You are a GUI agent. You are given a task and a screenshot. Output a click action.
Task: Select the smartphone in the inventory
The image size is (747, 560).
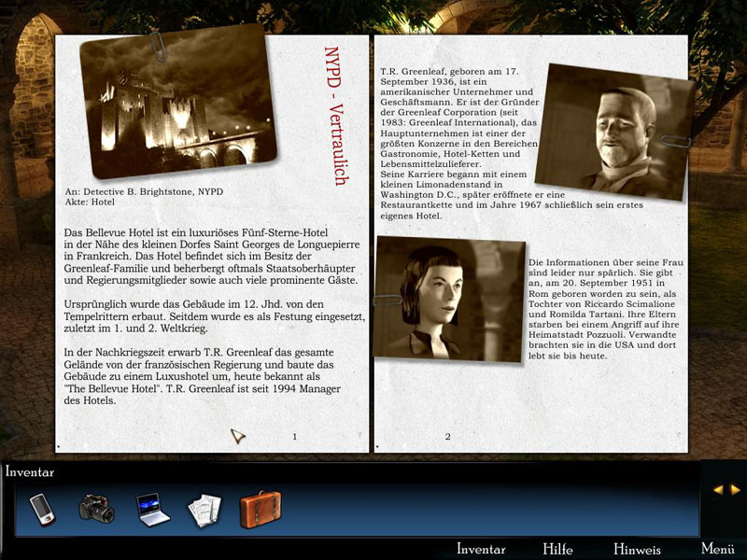point(42,510)
